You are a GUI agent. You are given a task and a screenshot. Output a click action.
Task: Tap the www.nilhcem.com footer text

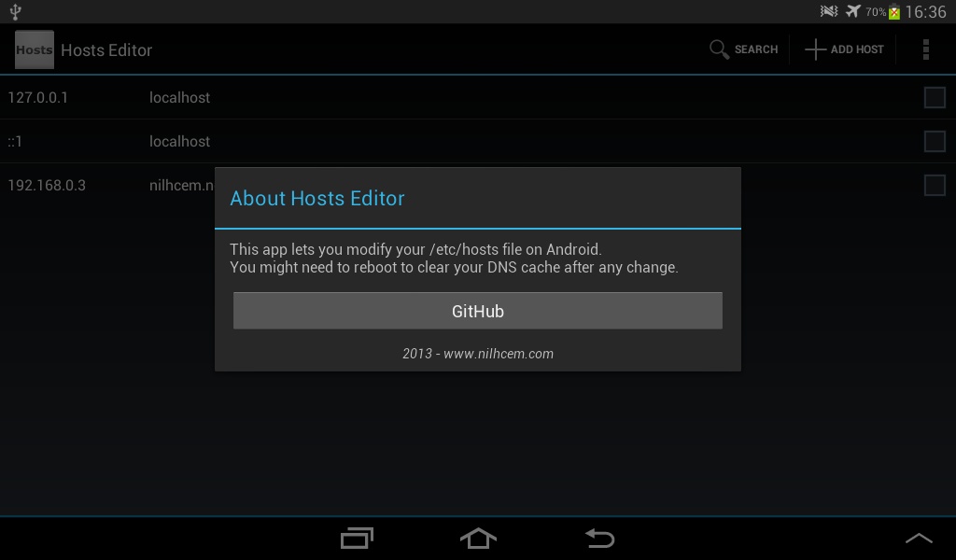click(499, 354)
